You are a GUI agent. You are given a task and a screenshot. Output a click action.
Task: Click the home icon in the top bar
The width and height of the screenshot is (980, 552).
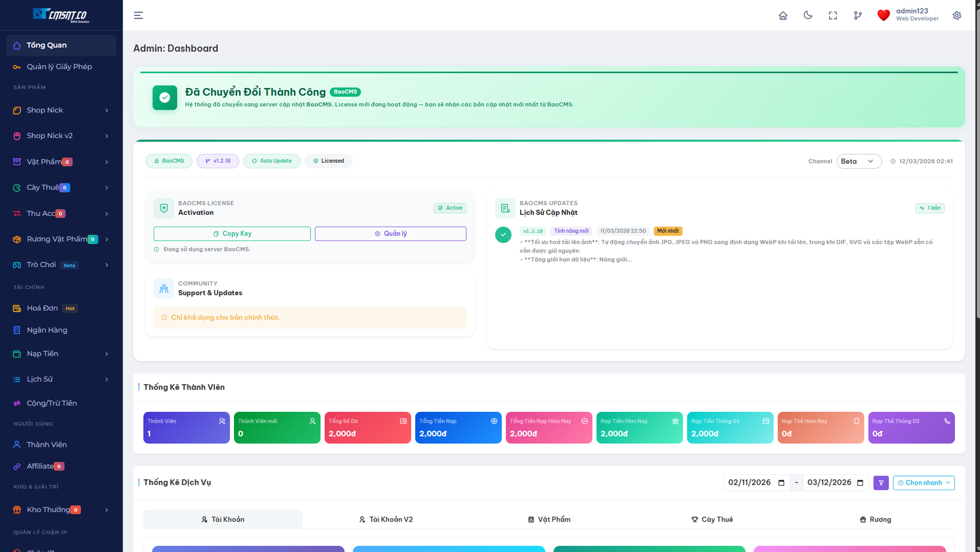(x=783, y=15)
